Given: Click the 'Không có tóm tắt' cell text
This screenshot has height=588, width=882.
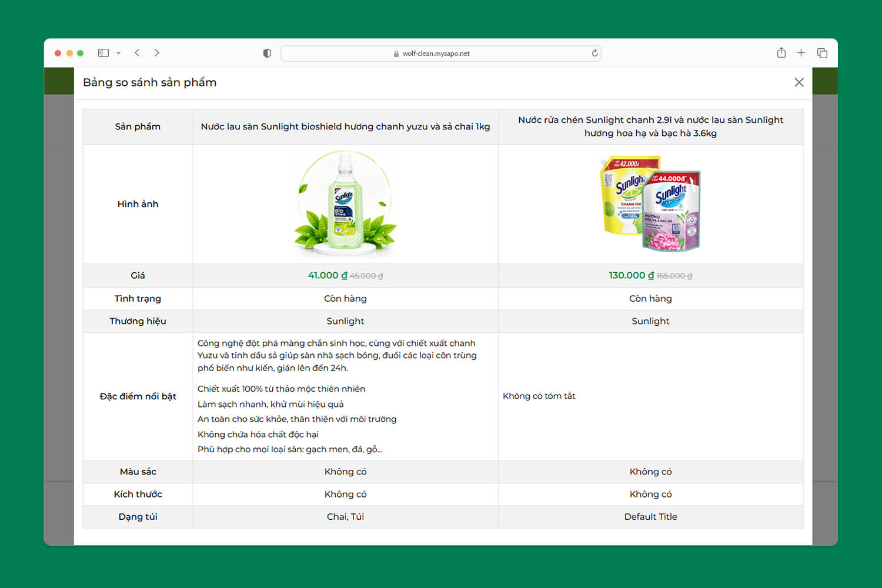Looking at the screenshot, I should pyautogui.click(x=539, y=396).
